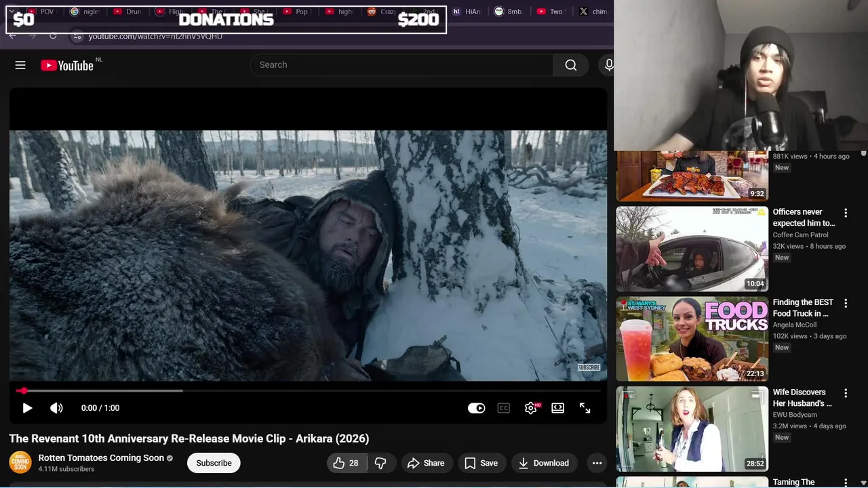Screen dimensions: 868x488
Task: Switch the player to theater mode
Action: tap(557, 408)
